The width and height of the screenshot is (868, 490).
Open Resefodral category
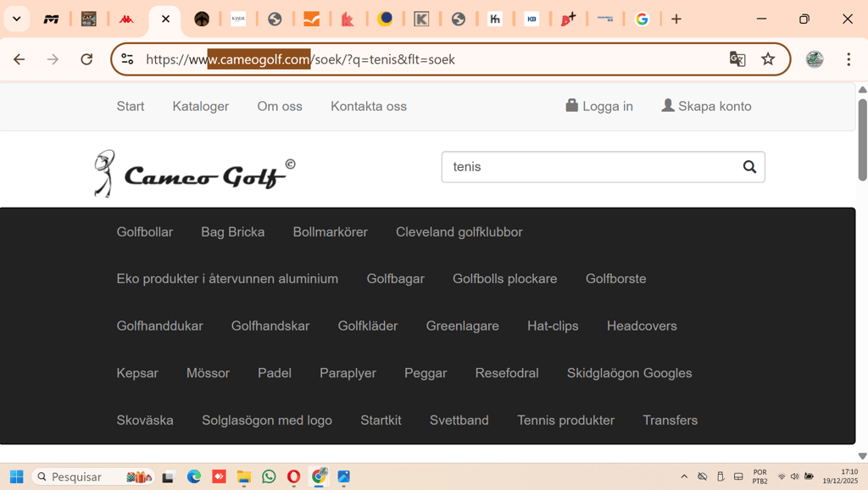507,373
